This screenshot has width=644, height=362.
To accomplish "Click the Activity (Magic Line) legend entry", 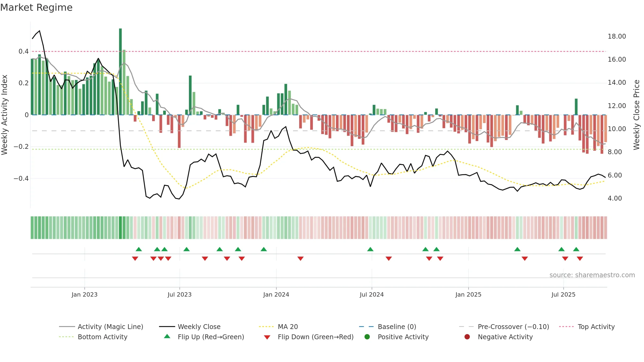I will tap(101, 327).
